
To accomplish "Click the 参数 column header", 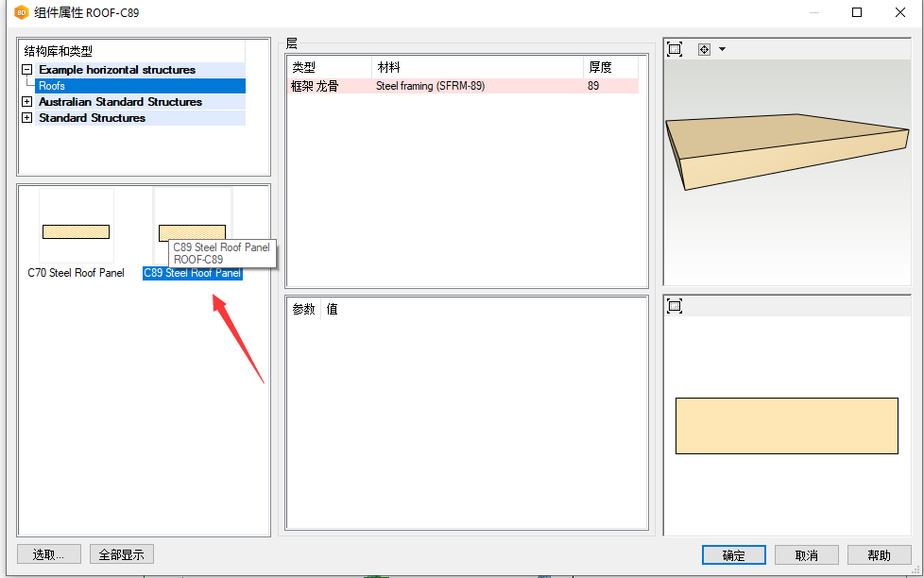I will coord(304,309).
